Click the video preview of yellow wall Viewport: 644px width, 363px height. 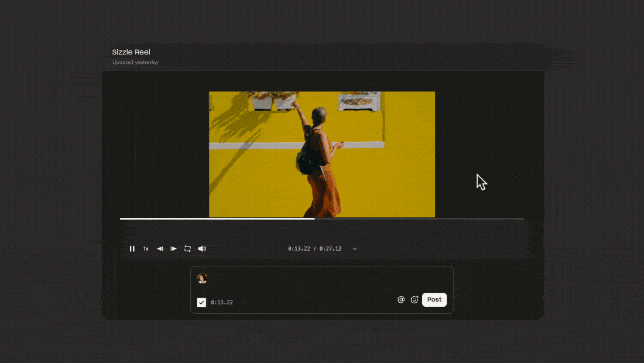pyautogui.click(x=322, y=155)
